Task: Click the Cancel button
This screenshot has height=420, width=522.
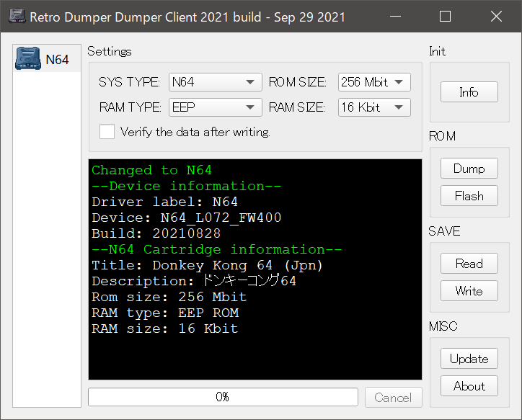Action: [x=393, y=397]
